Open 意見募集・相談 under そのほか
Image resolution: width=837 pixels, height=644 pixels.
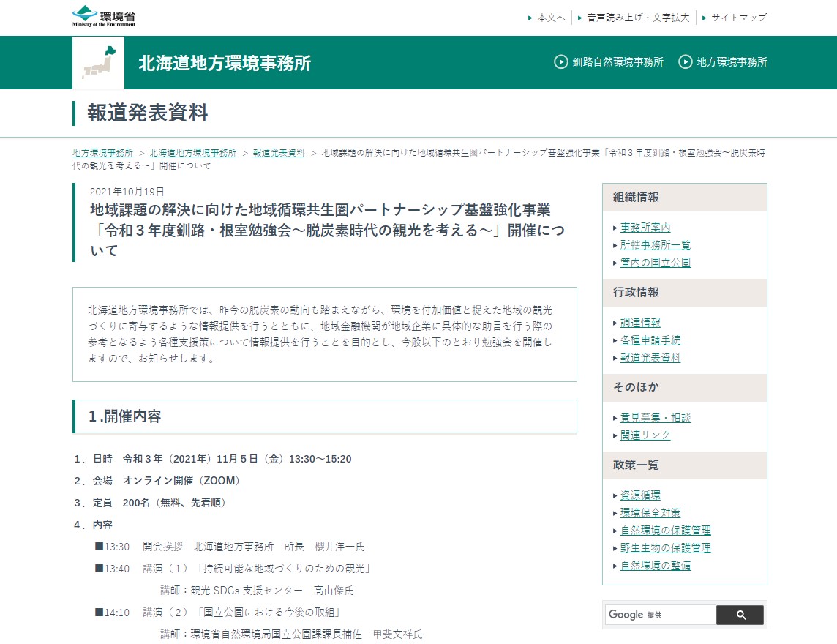(x=655, y=417)
